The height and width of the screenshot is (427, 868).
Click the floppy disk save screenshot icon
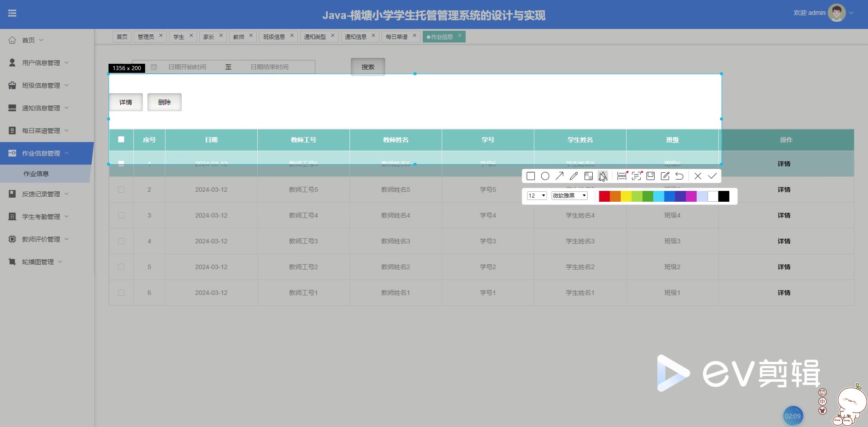[651, 176]
